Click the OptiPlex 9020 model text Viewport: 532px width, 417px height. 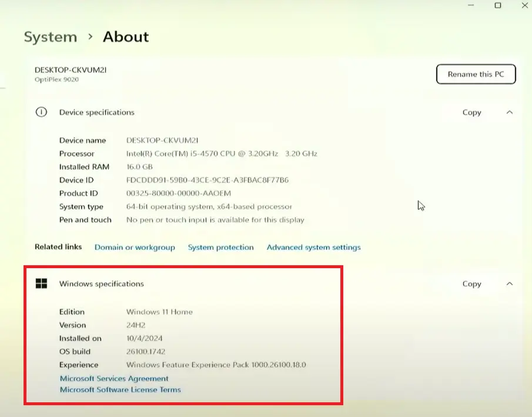(x=56, y=79)
